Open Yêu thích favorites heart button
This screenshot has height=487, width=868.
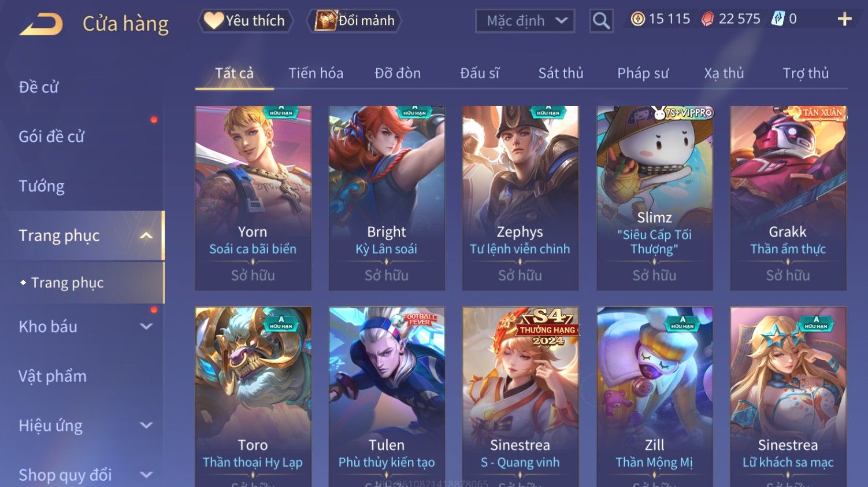pos(245,21)
